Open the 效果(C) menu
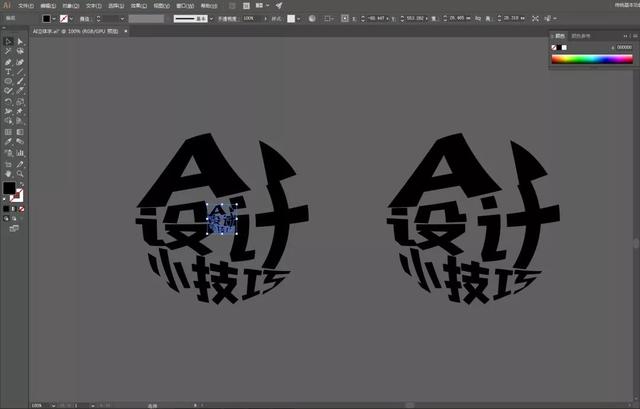This screenshot has width=640, height=409. pos(138,6)
